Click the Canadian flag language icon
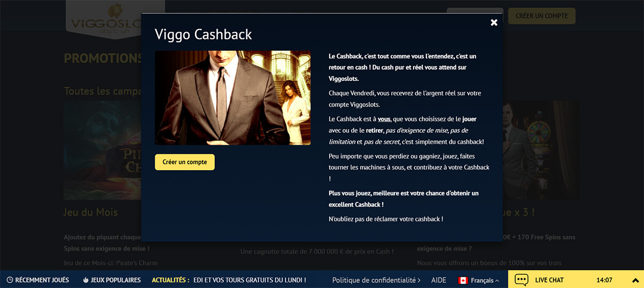Screen dimensions: 644x288 coord(463,280)
